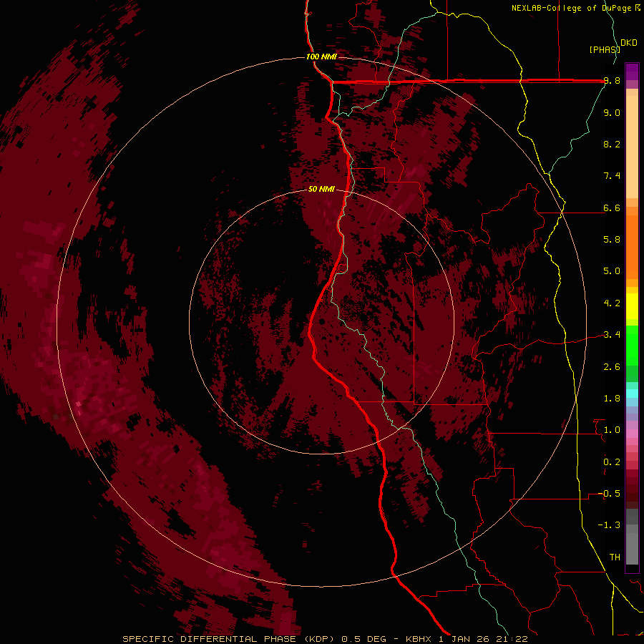644x644 pixels.
Task: Click the "-1.3" color scale value
Action: (609, 525)
